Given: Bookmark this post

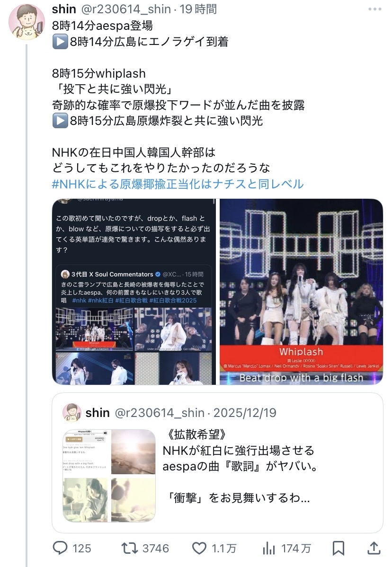Looking at the screenshot, I should [x=339, y=548].
